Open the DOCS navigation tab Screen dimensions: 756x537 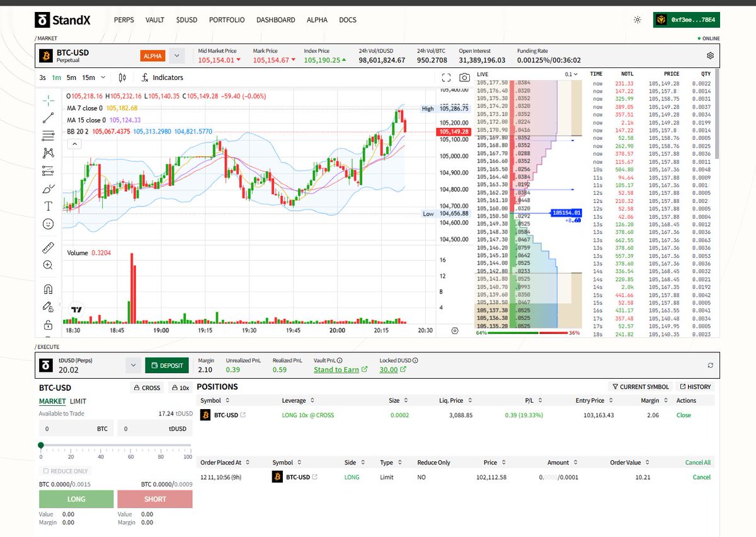(348, 20)
